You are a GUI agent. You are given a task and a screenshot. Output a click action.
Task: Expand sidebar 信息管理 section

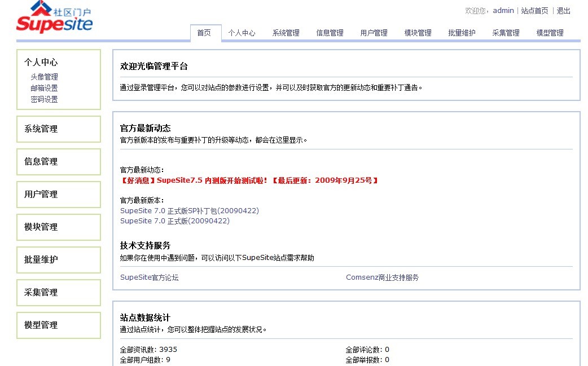(x=59, y=162)
